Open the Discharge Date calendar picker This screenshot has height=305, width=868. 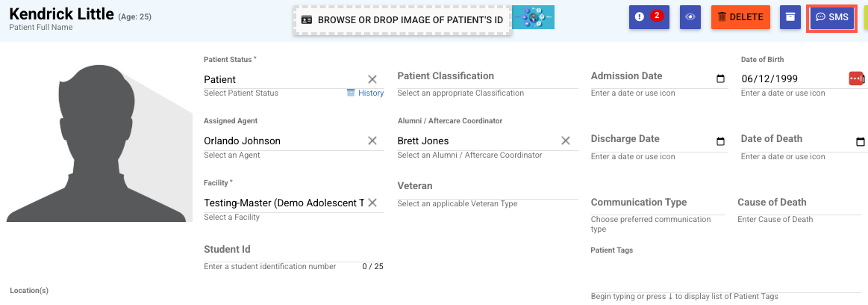pos(720,141)
